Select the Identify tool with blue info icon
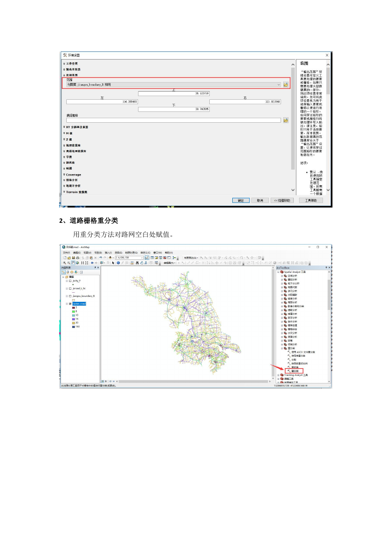This screenshot has width=392, height=554. [x=118, y=263]
